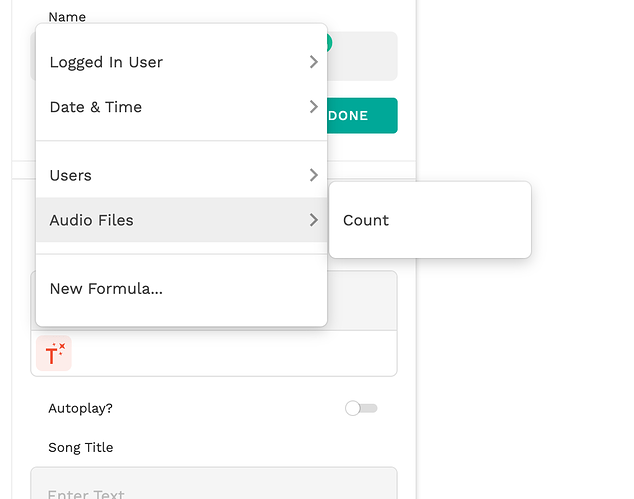Click the Audio Files chevron arrow
The image size is (634, 499).
click(x=313, y=220)
